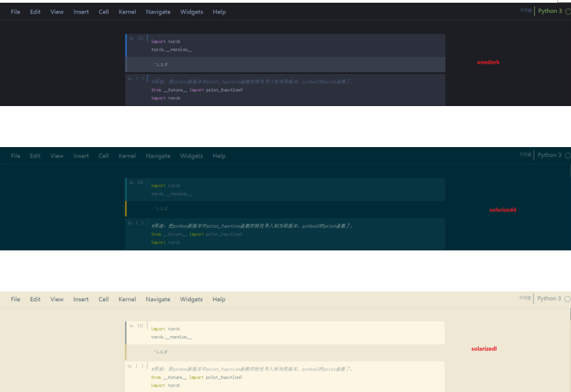Screen dimensions: 571x392
Task: Click Python 3 kernel name in solarized light notebook
Action: [549, 298]
